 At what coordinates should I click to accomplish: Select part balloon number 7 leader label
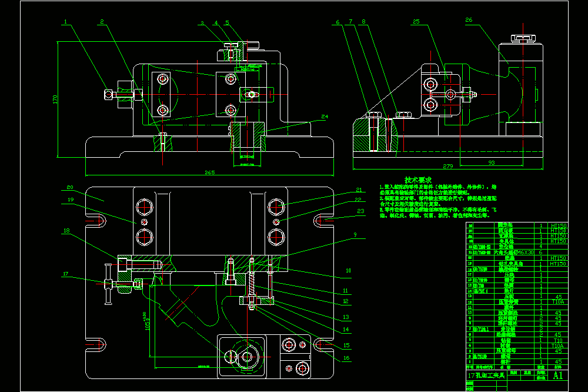click(350, 22)
